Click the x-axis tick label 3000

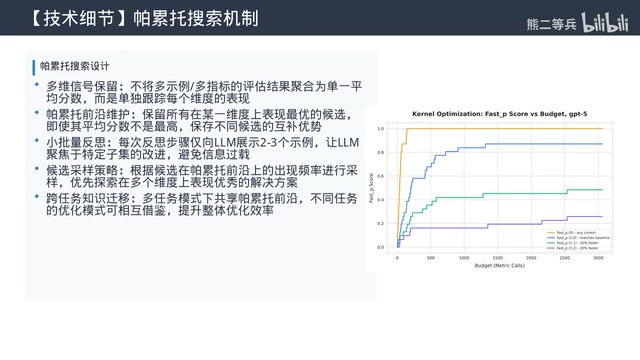click(598, 258)
